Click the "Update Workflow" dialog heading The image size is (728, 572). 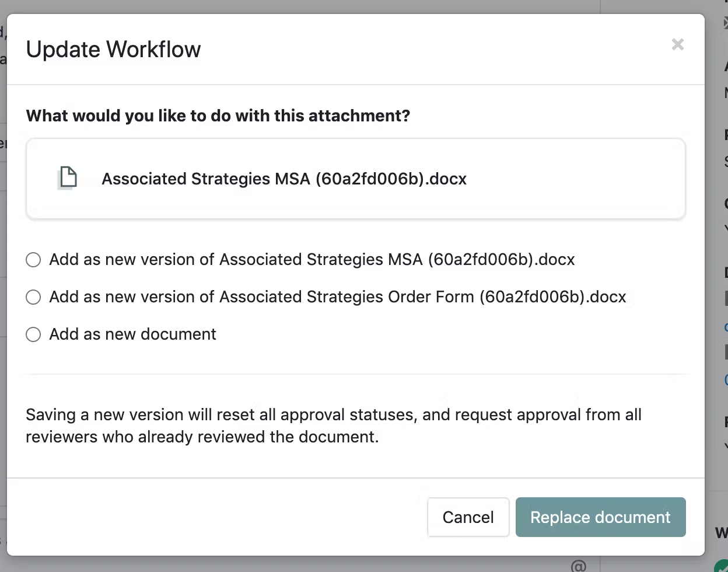(x=113, y=49)
